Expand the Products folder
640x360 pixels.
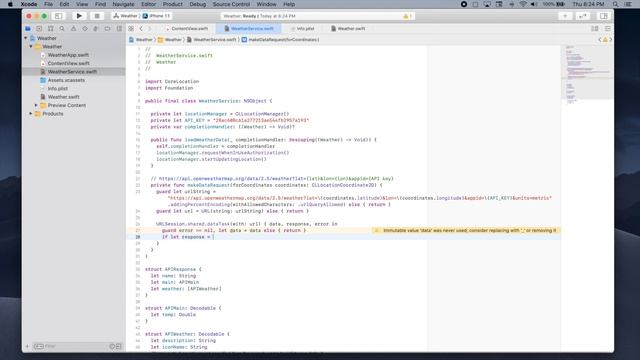tap(31, 114)
